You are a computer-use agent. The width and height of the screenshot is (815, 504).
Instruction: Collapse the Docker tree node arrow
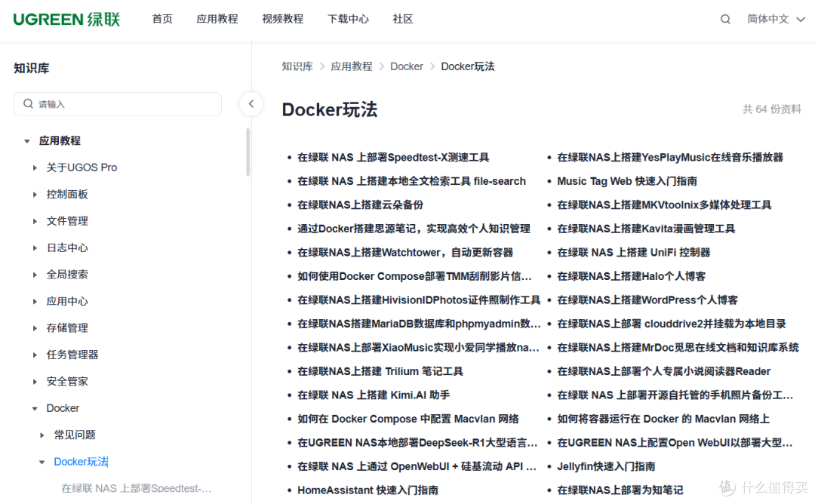35,408
